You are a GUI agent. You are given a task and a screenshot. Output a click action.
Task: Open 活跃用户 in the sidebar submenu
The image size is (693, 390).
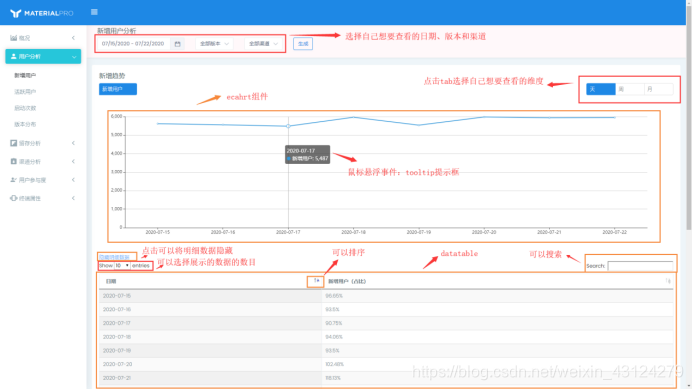pyautogui.click(x=25, y=92)
